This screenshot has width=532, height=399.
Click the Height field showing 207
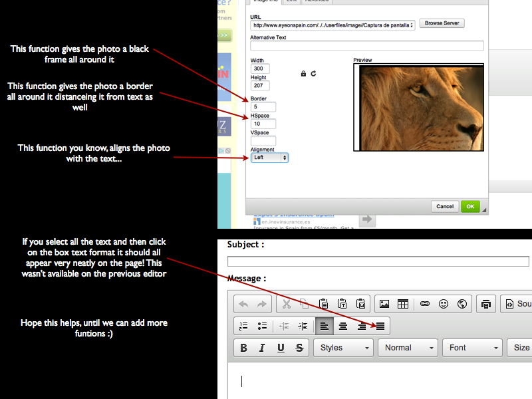click(x=260, y=86)
